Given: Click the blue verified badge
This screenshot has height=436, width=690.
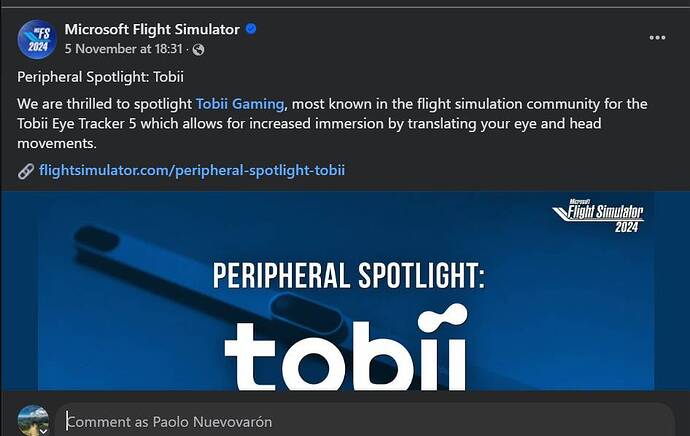Looking at the screenshot, I should point(251,29).
